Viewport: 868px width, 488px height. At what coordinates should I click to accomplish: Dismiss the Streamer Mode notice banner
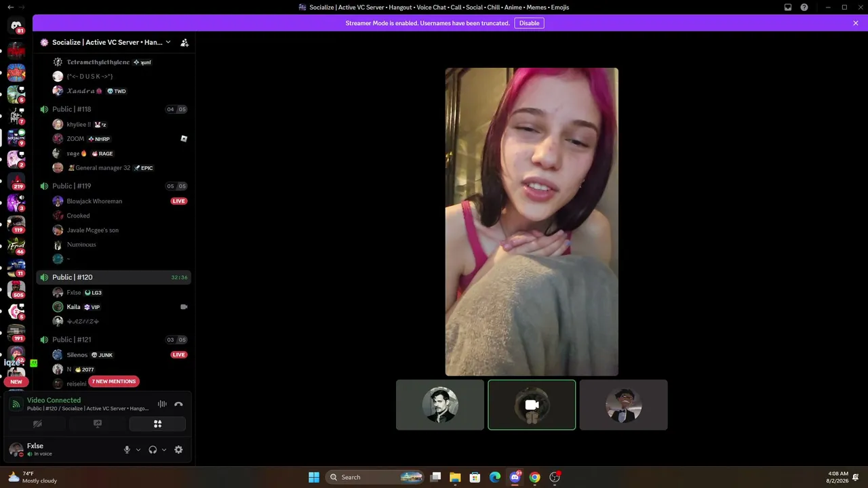856,23
